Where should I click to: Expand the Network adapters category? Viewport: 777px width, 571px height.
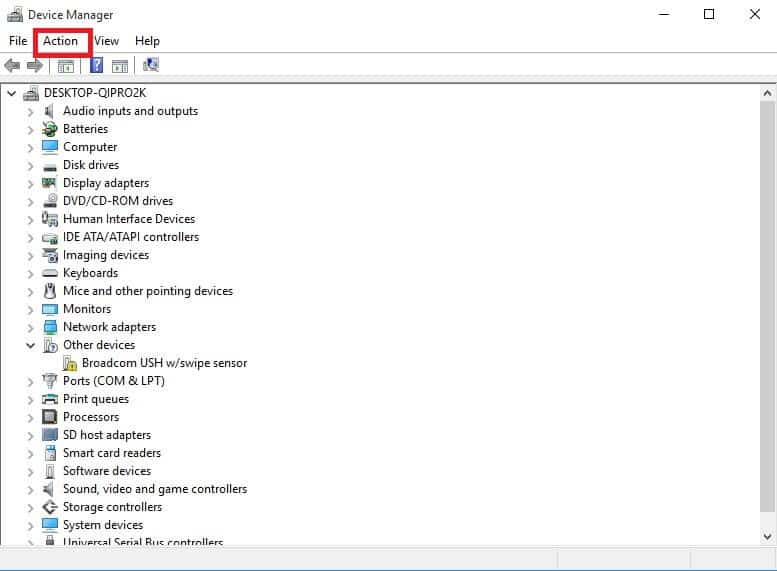point(30,328)
